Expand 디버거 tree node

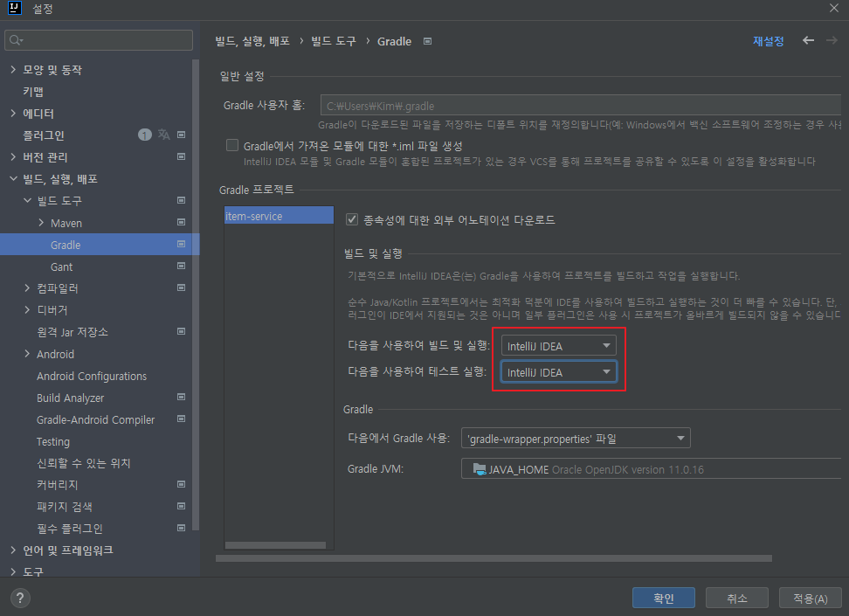pos(27,310)
